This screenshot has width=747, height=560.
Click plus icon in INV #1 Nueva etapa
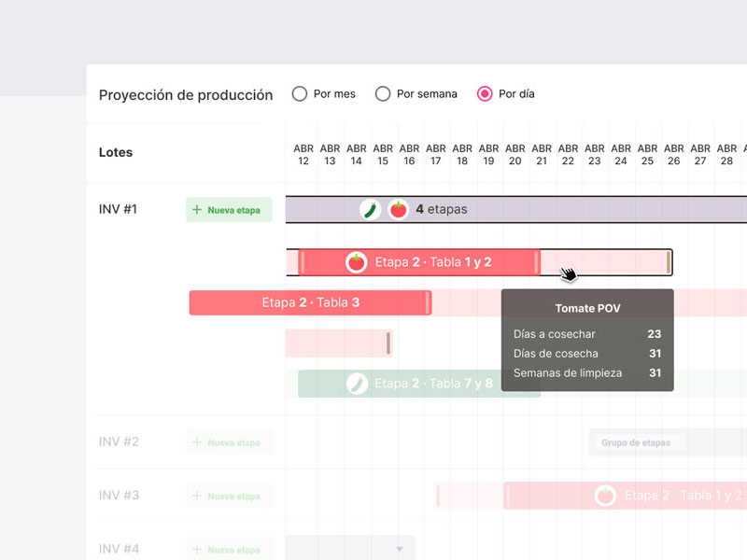197,210
